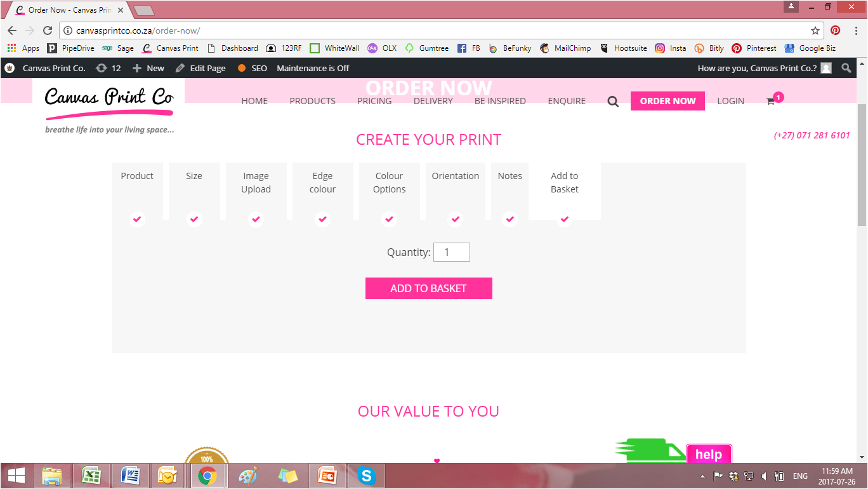Reload the current page
This screenshot has height=489, width=868.
[48, 30]
